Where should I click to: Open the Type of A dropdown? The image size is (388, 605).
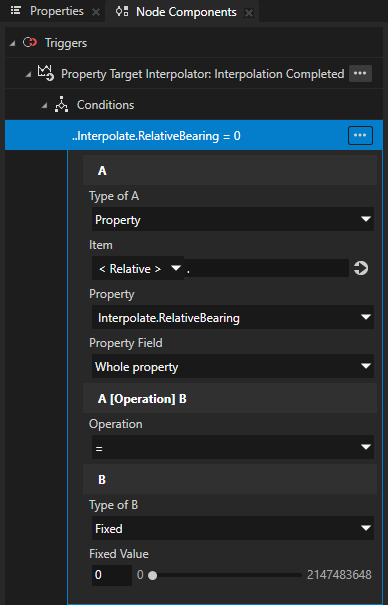[x=233, y=219]
